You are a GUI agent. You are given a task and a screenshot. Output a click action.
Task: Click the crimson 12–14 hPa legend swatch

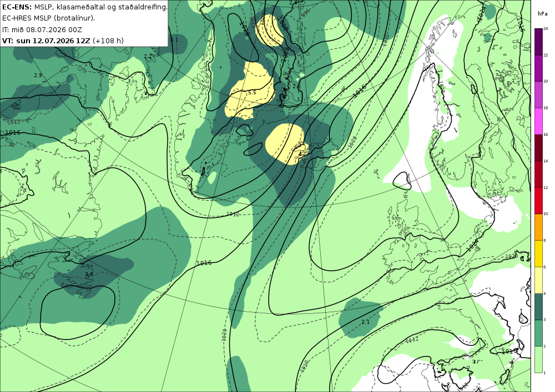pos(538,174)
